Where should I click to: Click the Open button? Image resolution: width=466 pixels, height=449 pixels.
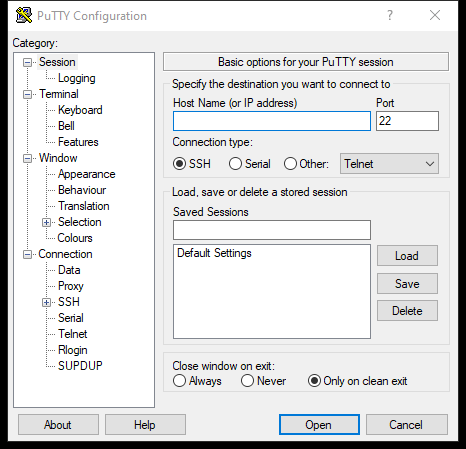319,425
